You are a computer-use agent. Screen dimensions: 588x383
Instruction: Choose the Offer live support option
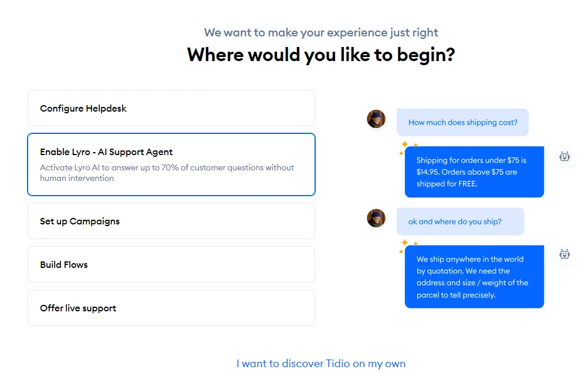pos(171,308)
